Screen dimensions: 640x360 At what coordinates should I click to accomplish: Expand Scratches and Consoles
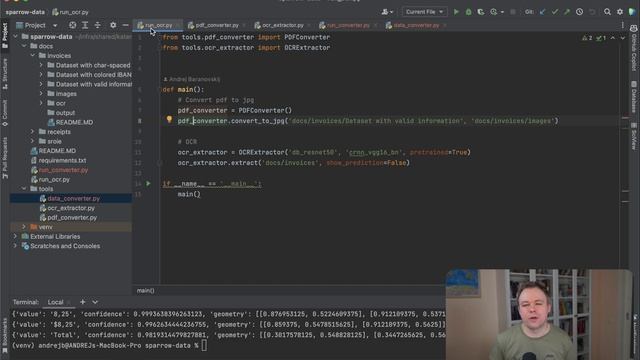[x=16, y=246]
